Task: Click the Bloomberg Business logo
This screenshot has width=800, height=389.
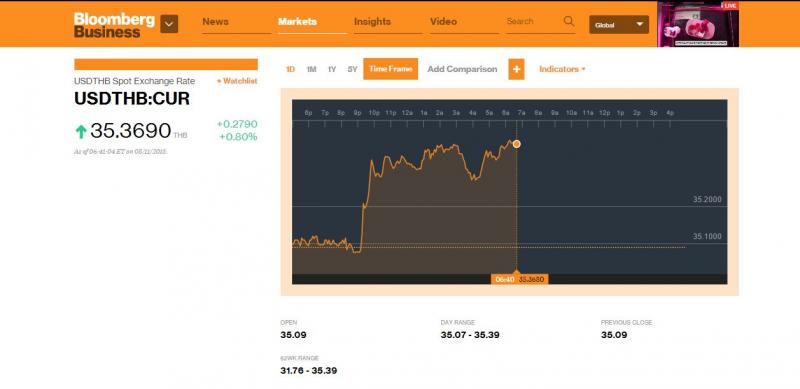Action: 114,25
